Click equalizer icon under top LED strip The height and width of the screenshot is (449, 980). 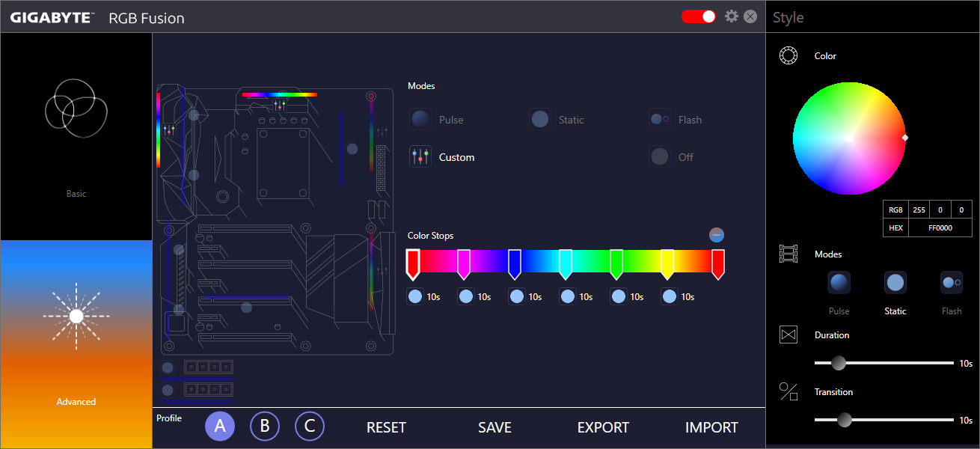pyautogui.click(x=280, y=105)
